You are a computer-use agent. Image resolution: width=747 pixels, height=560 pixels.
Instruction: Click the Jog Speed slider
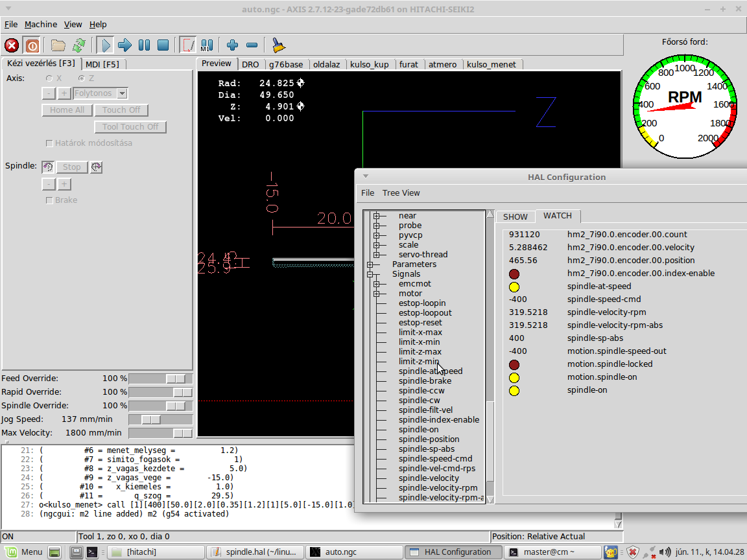(161, 419)
